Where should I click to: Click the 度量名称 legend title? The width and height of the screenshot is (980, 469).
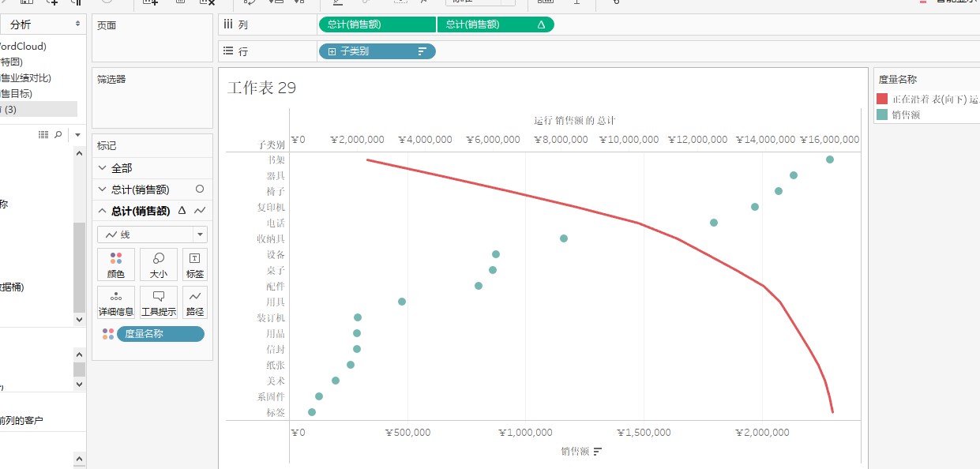point(898,79)
